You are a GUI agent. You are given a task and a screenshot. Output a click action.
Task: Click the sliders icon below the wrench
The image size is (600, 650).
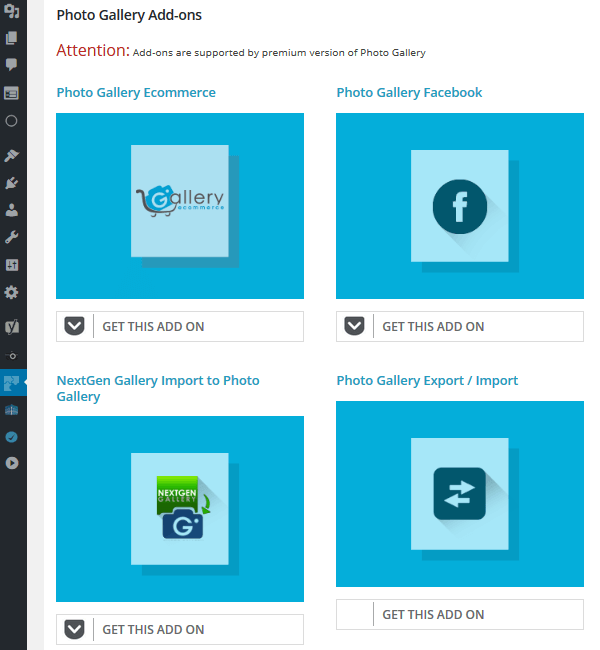12,265
